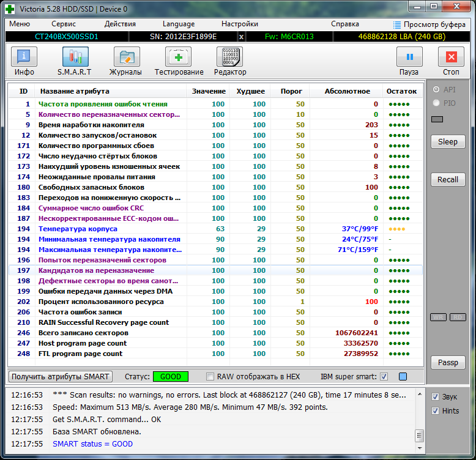This screenshot has height=460, width=476.
Task: Open the Редактор hex editor icon
Action: pyautogui.click(x=229, y=61)
